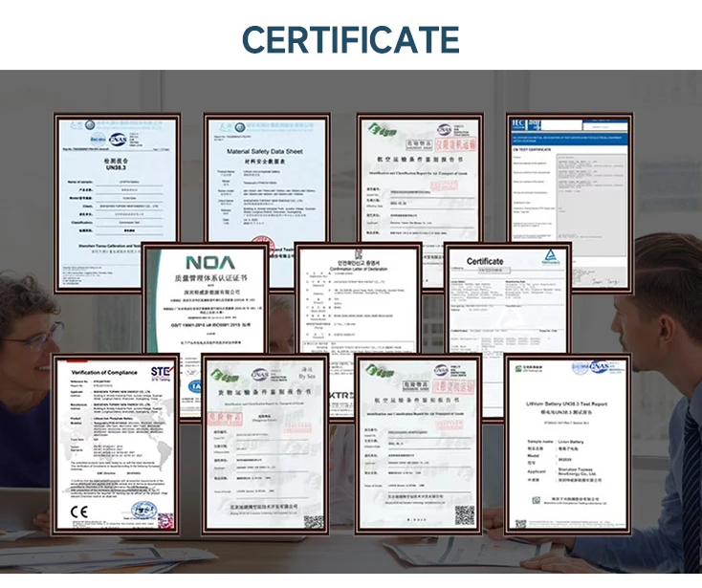702x588 pixels.
Task: Click the CNAS logo on By Sea report
Action: pyautogui.click(x=260, y=375)
